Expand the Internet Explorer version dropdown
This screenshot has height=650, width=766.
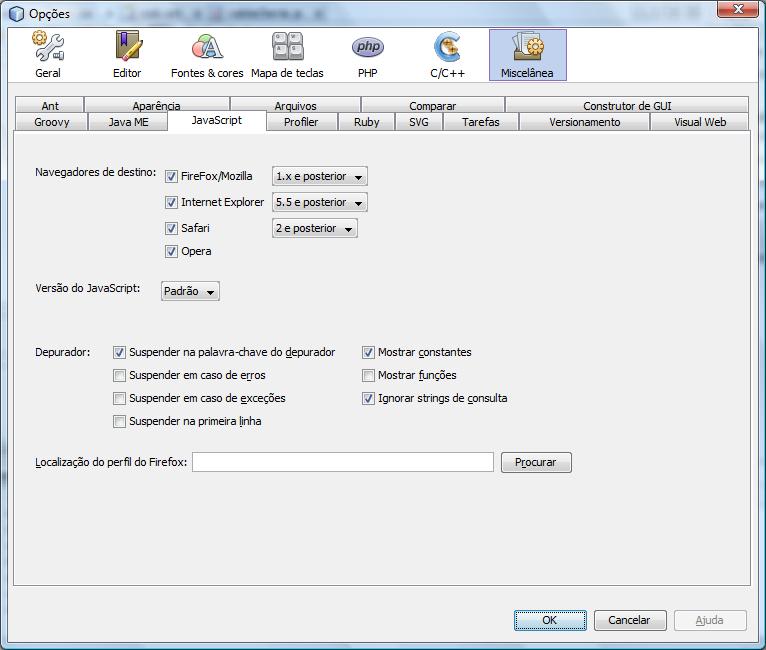(x=320, y=203)
